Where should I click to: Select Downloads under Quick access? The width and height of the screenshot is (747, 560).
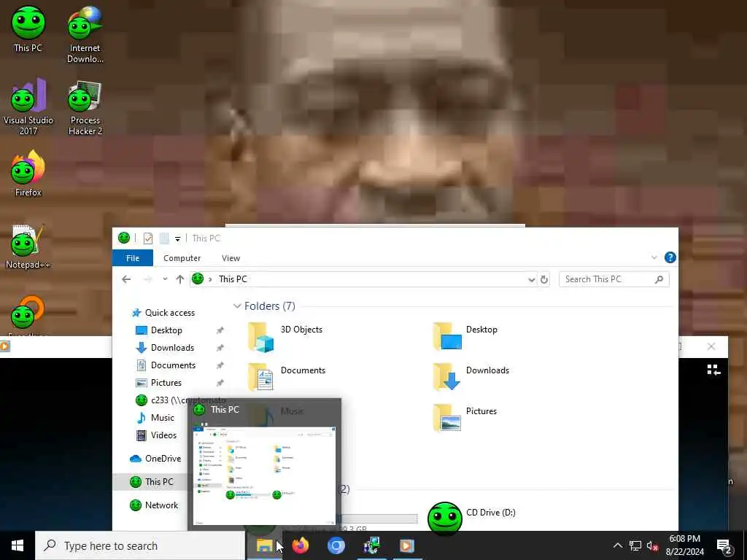point(165,348)
